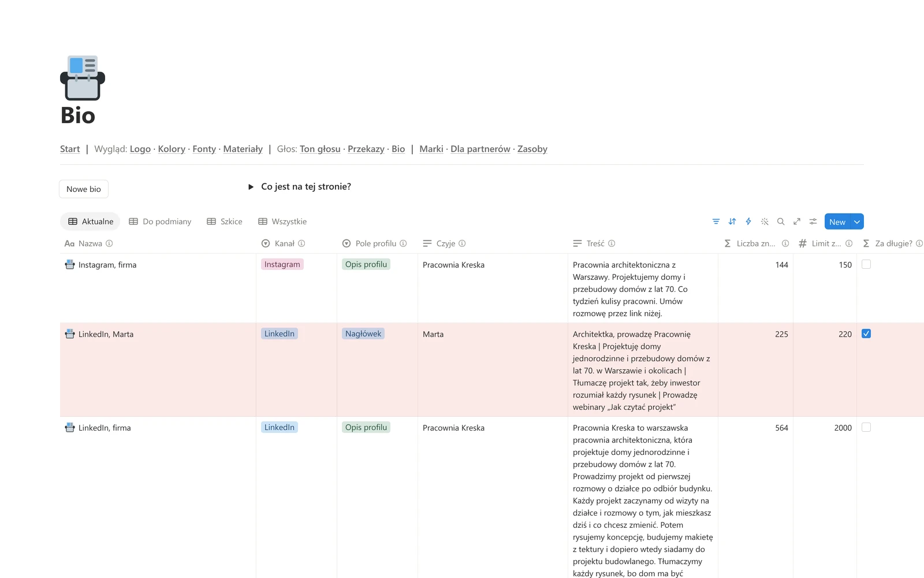
Task: Open the Dla partnerów link
Action: coord(480,149)
